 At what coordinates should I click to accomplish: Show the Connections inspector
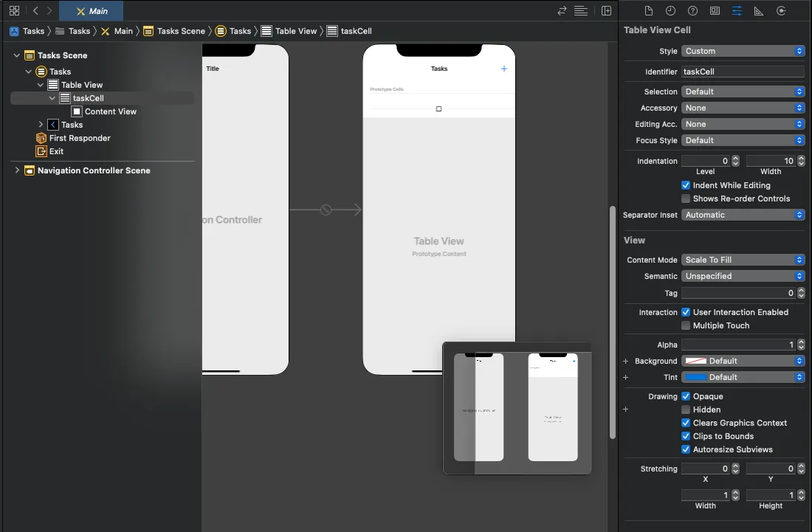coord(782,11)
